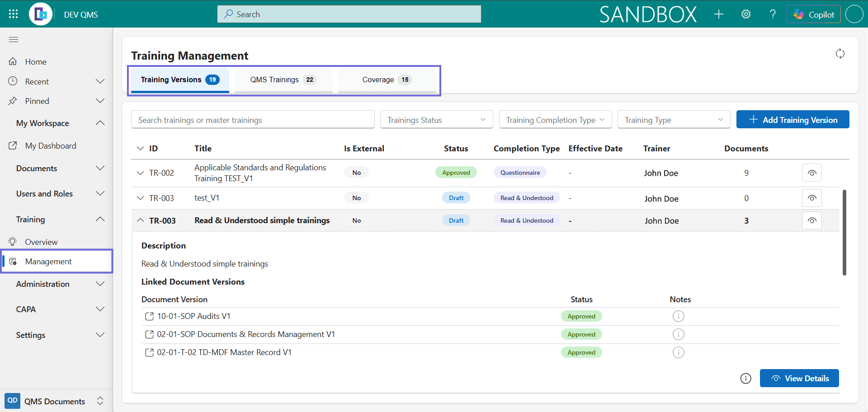Open the Training Overview page

[41, 242]
